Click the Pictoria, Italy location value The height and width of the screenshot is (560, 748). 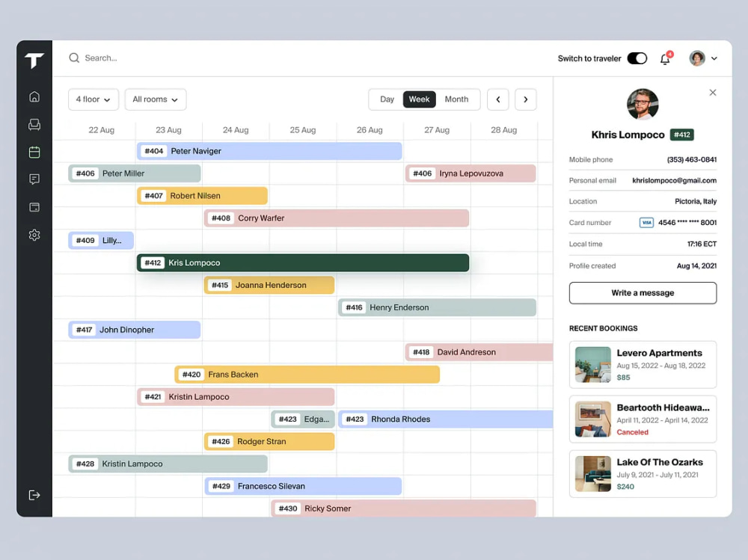coord(696,201)
